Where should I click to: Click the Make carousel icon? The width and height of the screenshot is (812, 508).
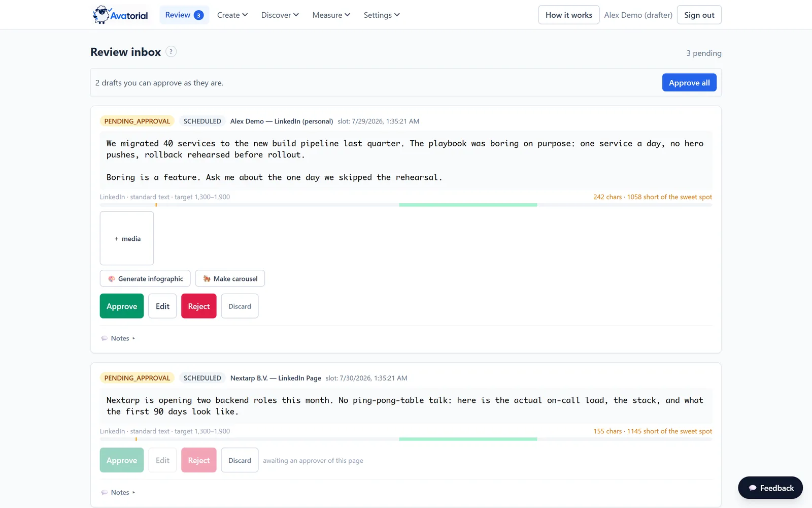(207, 279)
